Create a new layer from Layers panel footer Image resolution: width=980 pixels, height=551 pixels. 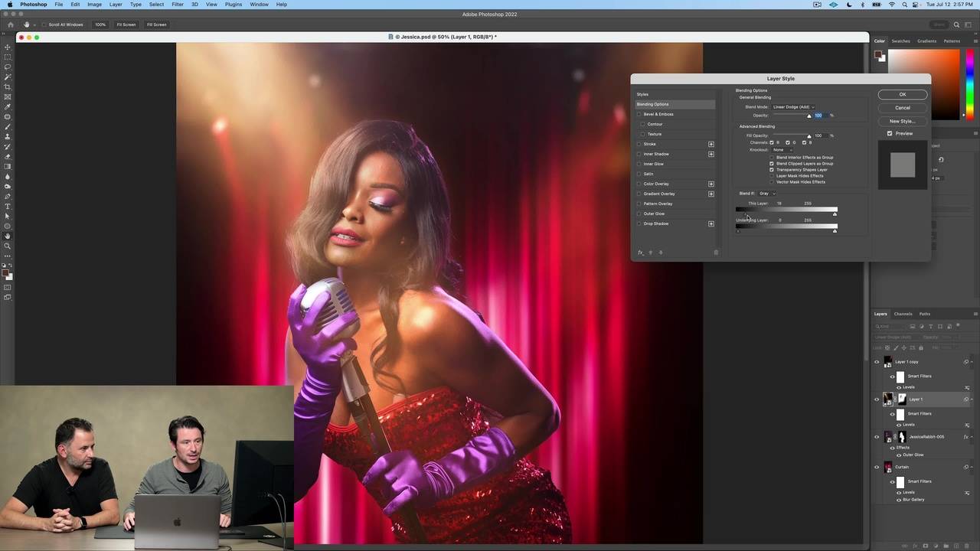(955, 546)
